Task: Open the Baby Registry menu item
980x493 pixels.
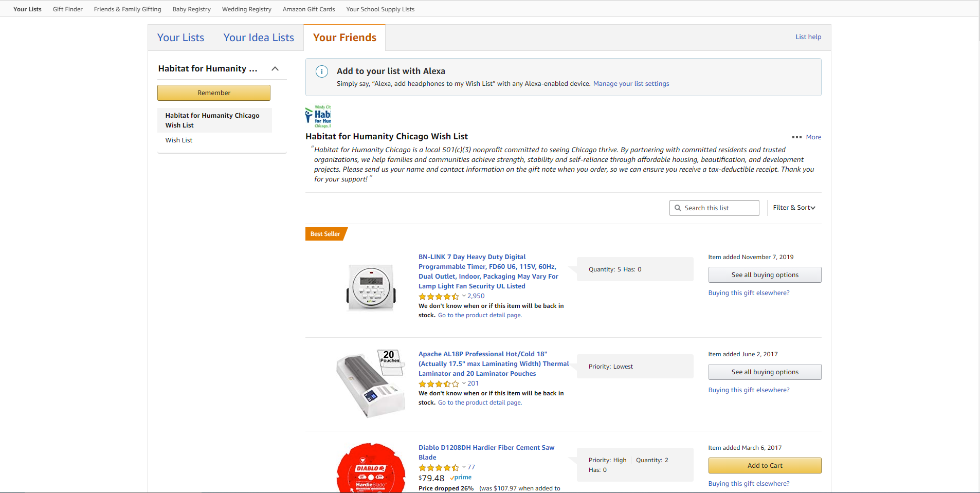Action: pos(192,9)
